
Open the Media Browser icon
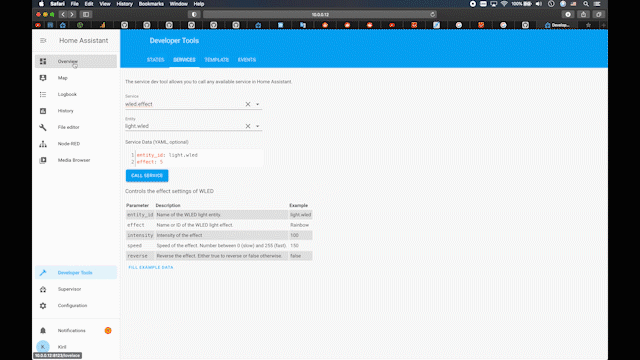coord(43,160)
